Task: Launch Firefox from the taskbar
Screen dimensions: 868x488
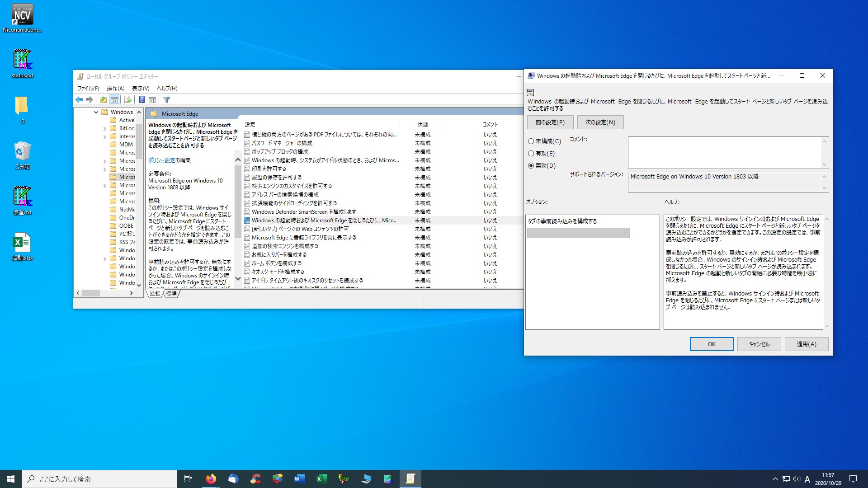Action: (211, 479)
